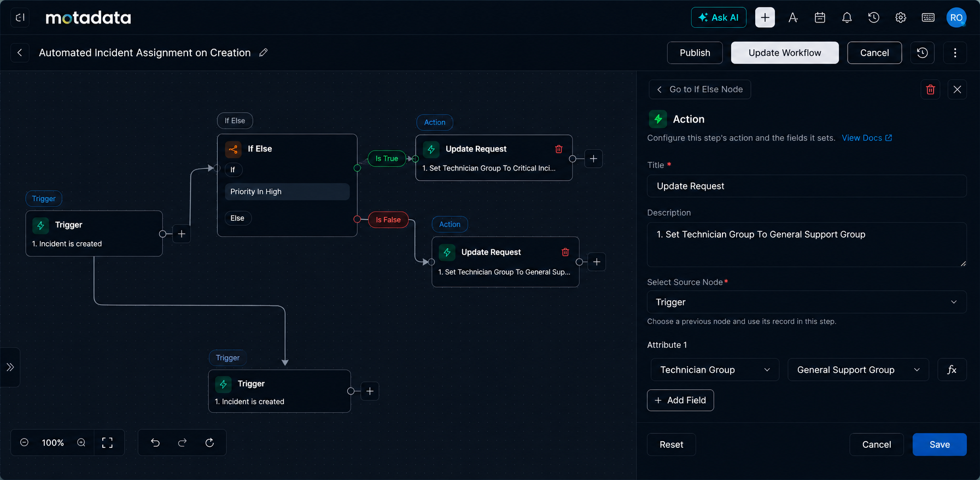The width and height of the screenshot is (980, 480).
Task: Open the keyboard shortcuts icon
Action: (x=928, y=17)
